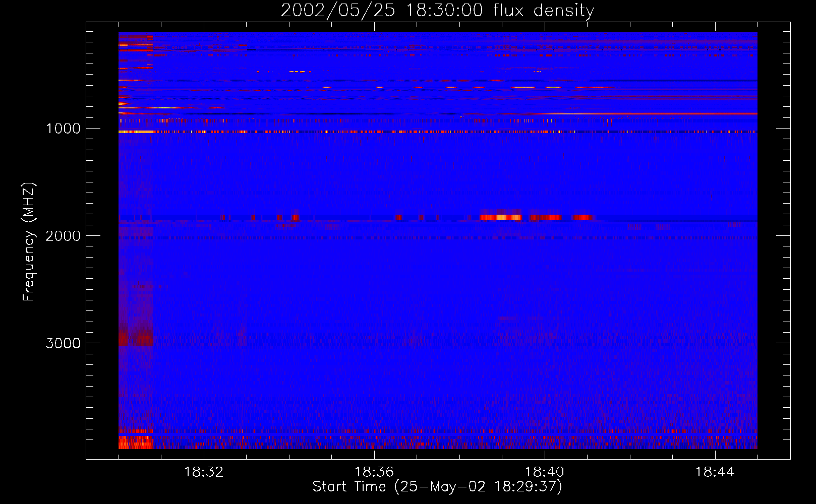Click the 3000 frequency tick label
The width and height of the screenshot is (816, 504).
pos(63,343)
